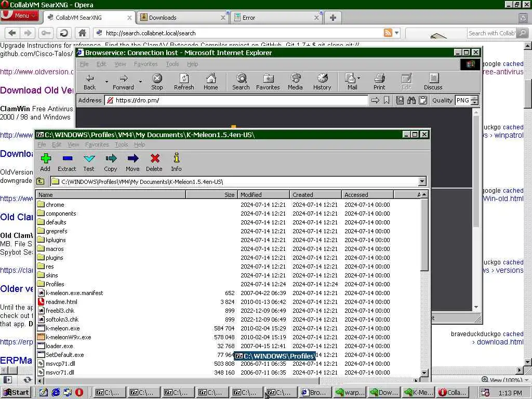Click Stop in Internet Explorer toolbar
The height and width of the screenshot is (399, 532).
tap(157, 82)
